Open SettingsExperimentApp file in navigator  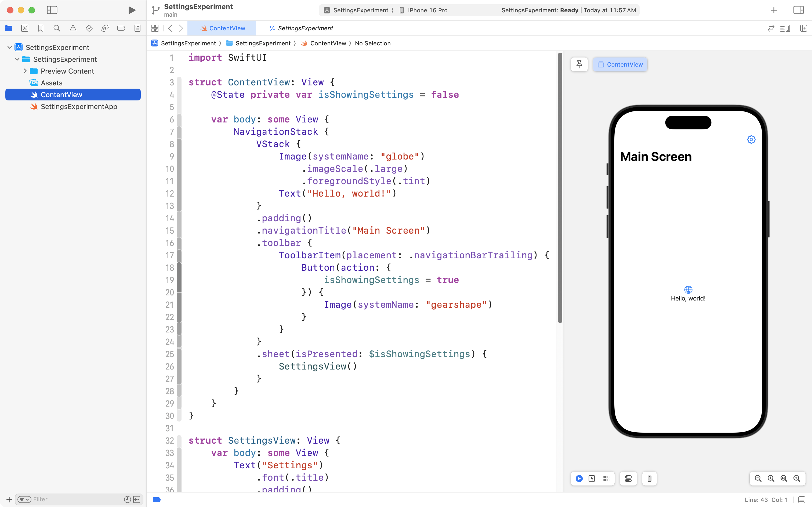point(79,107)
